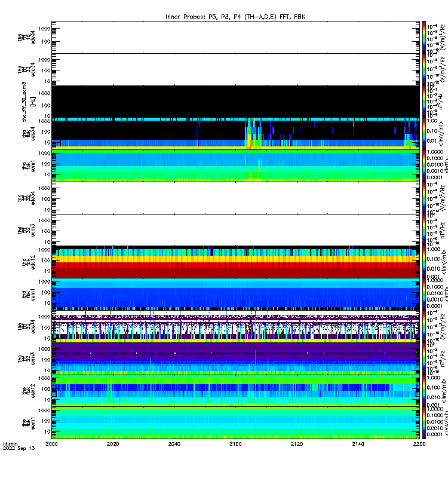The image size is (448, 478).
Task: Click the empty tha fff 16 edc34 spectrogram panel
Action: (x=235, y=37)
